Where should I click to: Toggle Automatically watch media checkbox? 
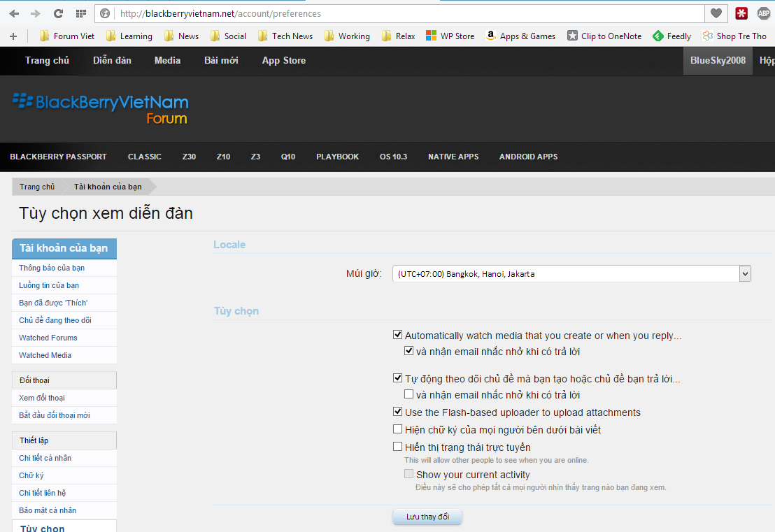397,335
